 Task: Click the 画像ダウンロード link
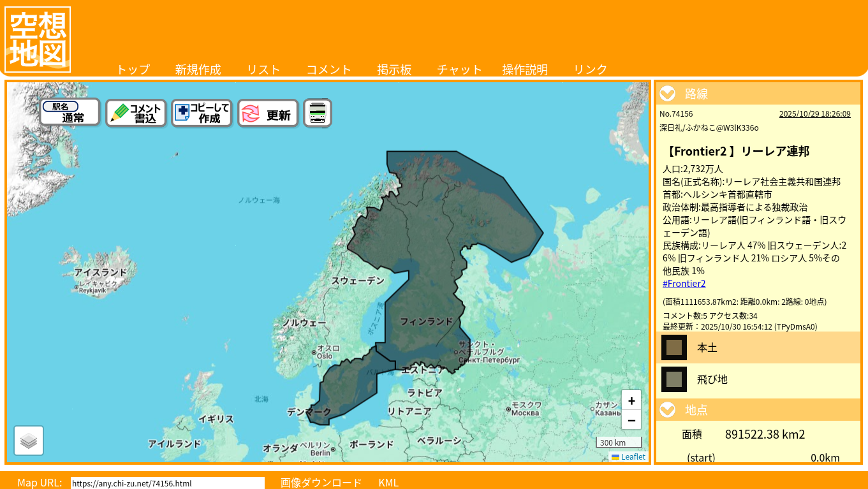pyautogui.click(x=321, y=483)
